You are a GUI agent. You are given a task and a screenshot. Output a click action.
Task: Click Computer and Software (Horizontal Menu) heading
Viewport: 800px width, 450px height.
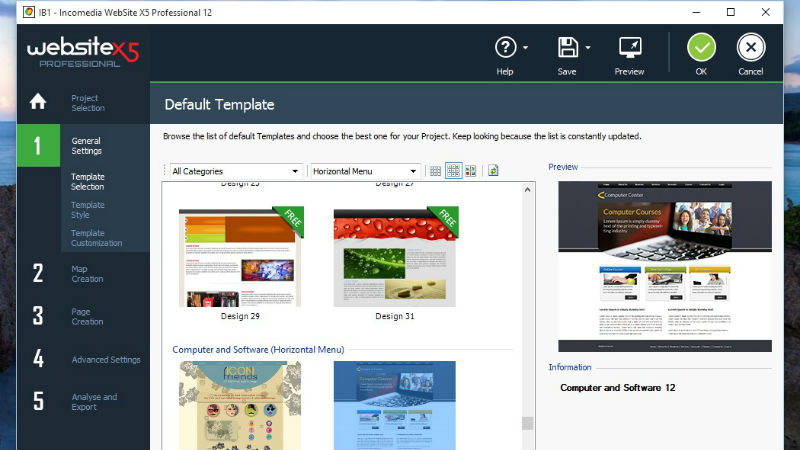click(x=258, y=350)
